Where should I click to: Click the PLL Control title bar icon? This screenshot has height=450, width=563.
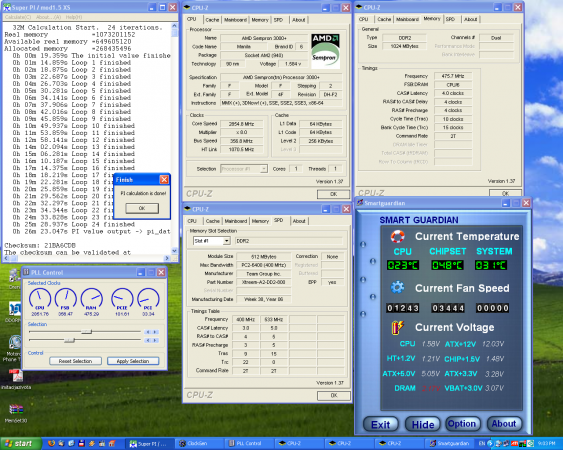26,272
